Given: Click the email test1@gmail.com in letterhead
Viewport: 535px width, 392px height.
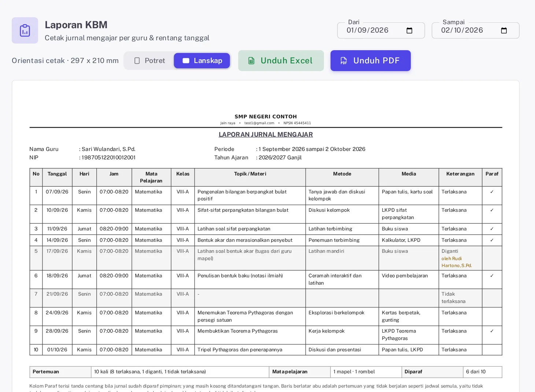Looking at the screenshot, I should [x=259, y=123].
